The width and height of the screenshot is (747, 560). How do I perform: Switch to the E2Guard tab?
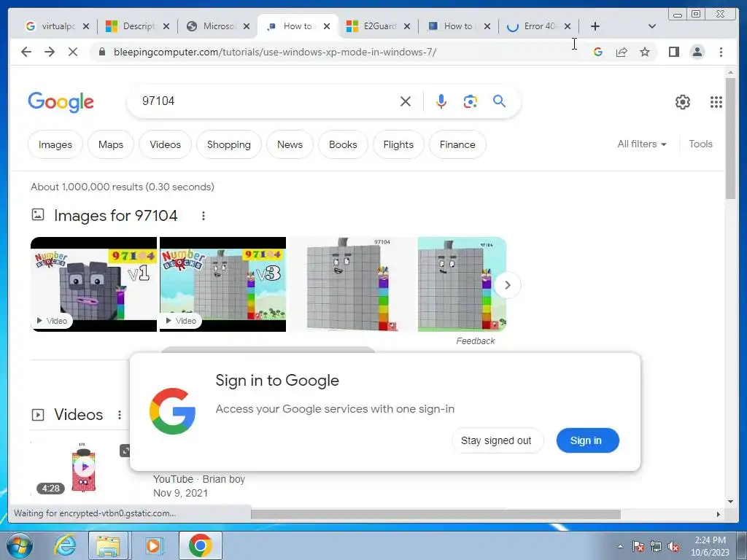[x=379, y=26]
